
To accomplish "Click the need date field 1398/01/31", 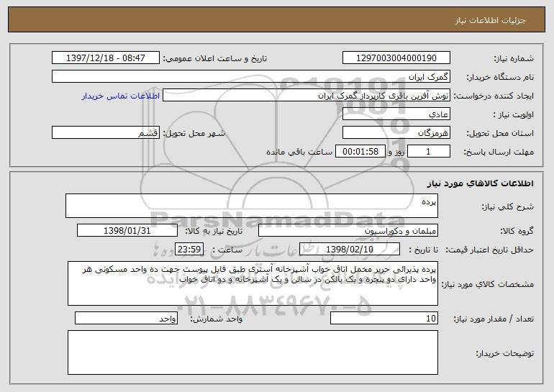I will click(x=127, y=231).
